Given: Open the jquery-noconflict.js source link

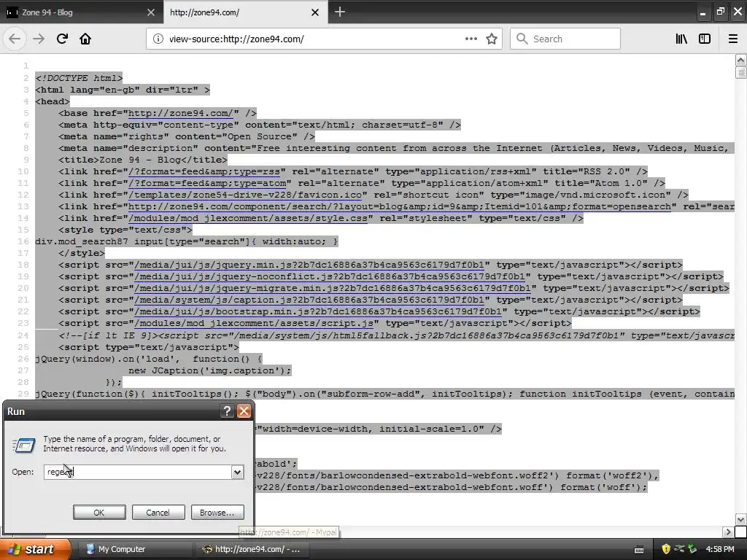Looking at the screenshot, I should tap(329, 276).
